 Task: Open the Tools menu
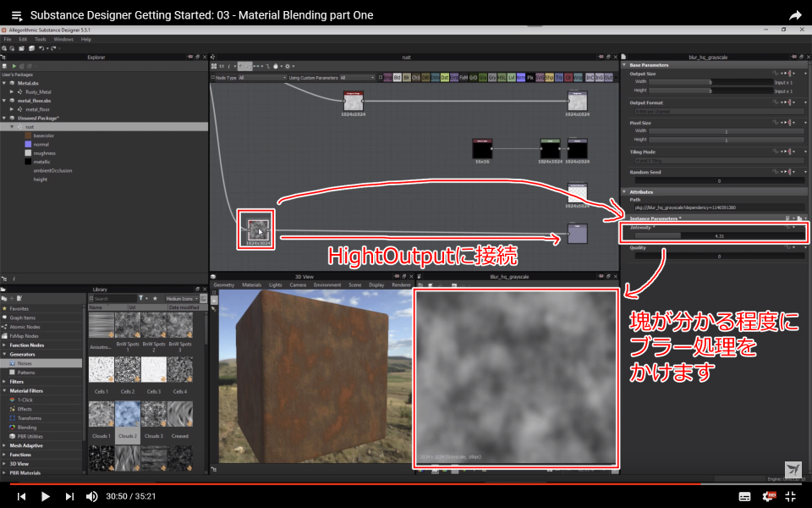tap(41, 40)
